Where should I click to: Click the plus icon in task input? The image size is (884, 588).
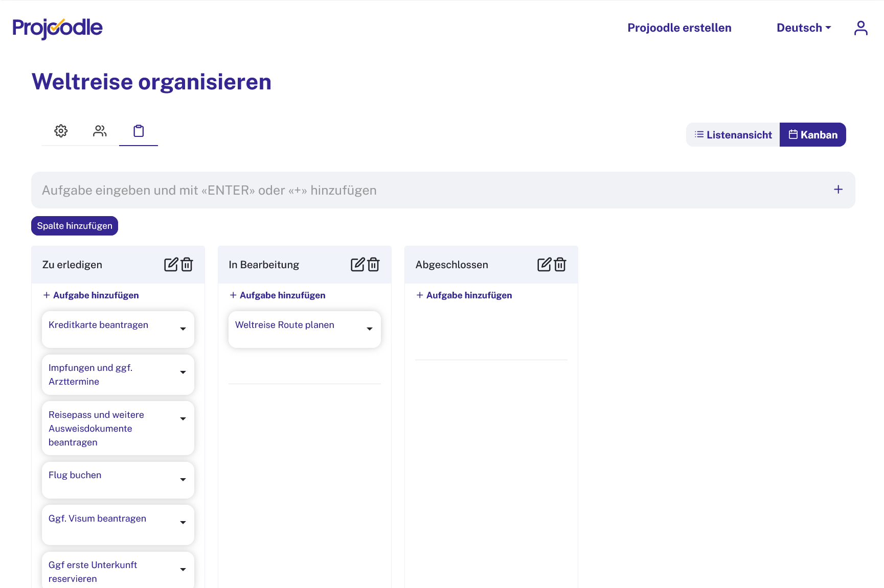(x=838, y=190)
